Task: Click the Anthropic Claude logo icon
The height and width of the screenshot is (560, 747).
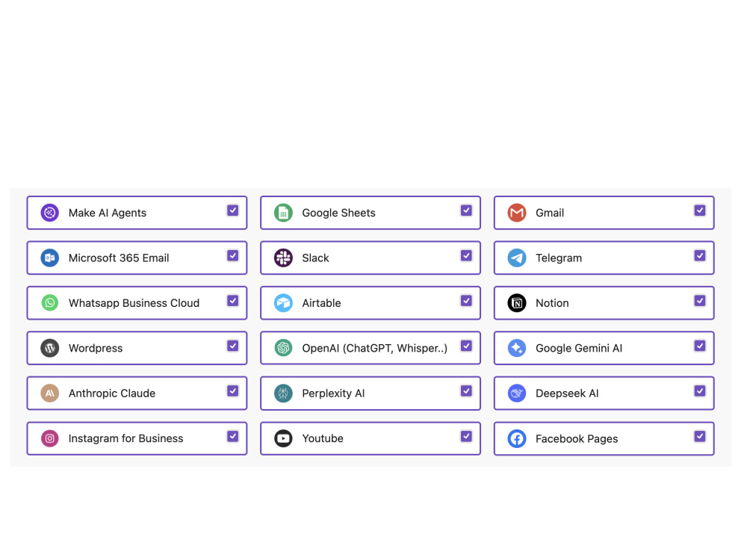Action: click(50, 393)
